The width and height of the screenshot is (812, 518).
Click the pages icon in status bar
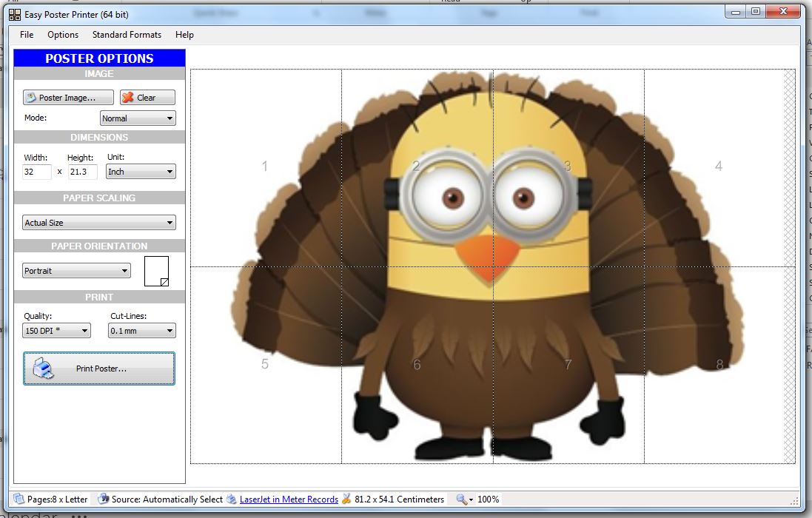(19, 499)
